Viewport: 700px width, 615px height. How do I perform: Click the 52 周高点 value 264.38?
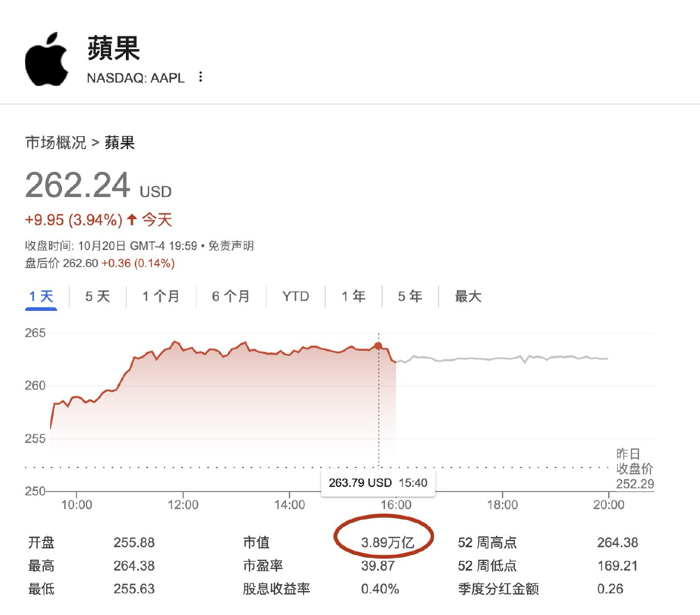click(x=617, y=542)
